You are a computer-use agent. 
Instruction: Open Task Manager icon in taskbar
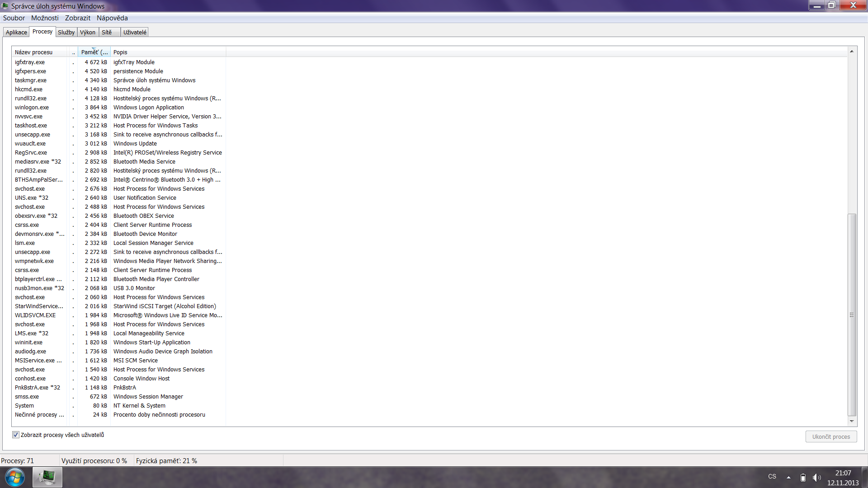[x=47, y=477]
